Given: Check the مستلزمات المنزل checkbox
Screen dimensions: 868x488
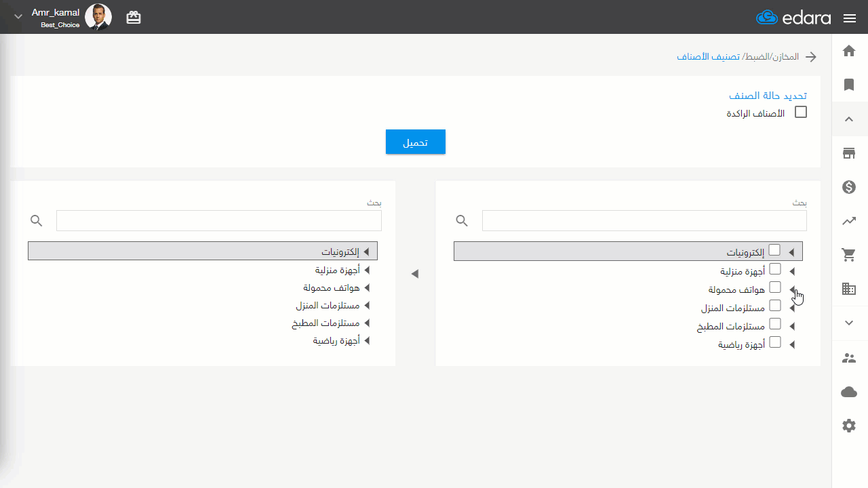Looking at the screenshot, I should click(x=775, y=306).
